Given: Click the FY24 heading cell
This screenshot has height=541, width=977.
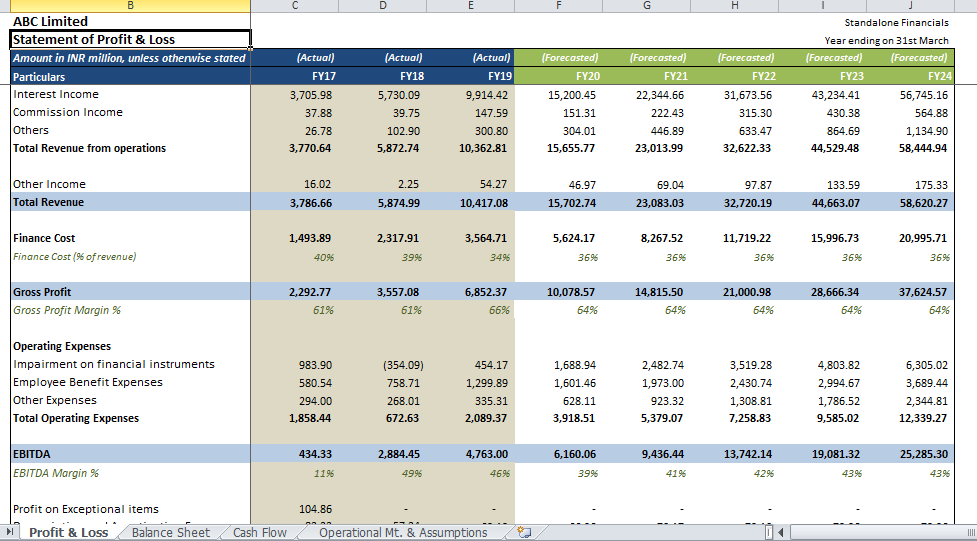Looking at the screenshot, I should [910, 77].
